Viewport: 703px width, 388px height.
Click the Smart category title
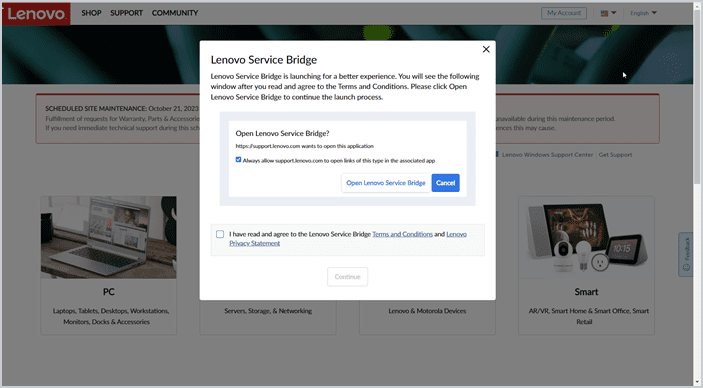coord(586,292)
